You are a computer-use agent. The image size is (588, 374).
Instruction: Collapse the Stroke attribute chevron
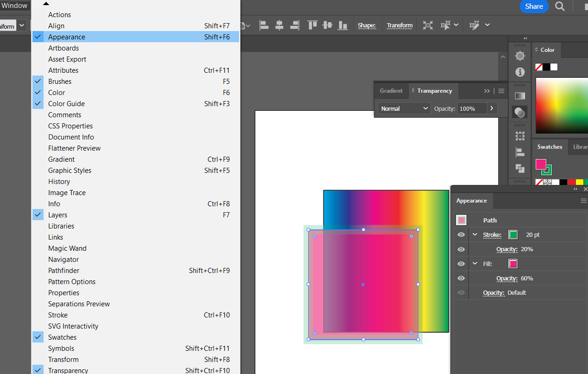475,235
